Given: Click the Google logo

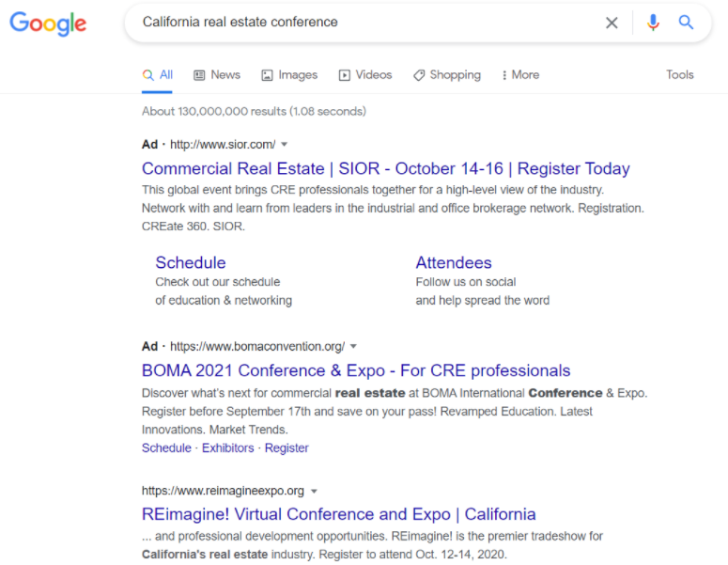Looking at the screenshot, I should (48, 24).
